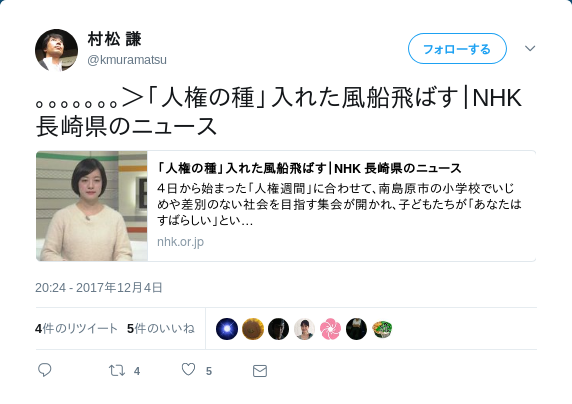
Task: Open the sunflower liker avatar
Action: point(253,329)
